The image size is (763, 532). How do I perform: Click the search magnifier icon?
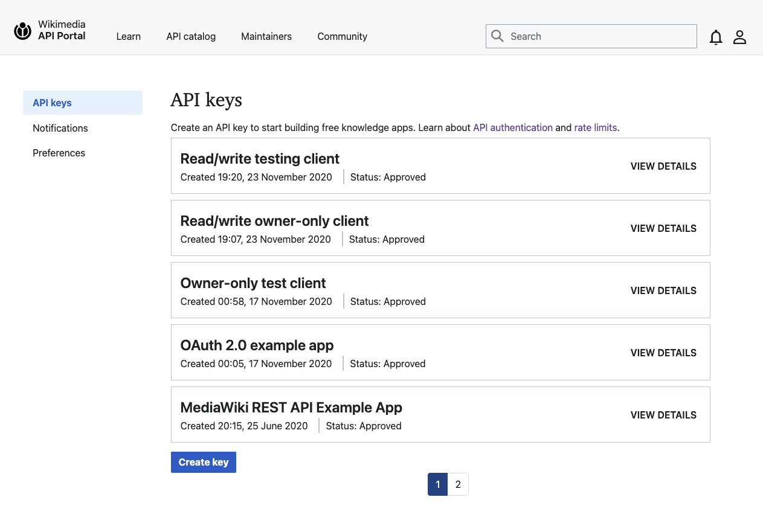tap(497, 36)
